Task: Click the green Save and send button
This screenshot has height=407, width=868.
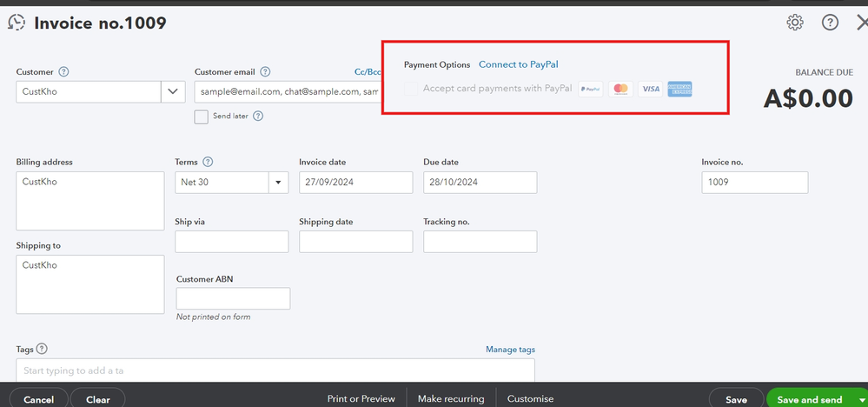Action: point(809,399)
